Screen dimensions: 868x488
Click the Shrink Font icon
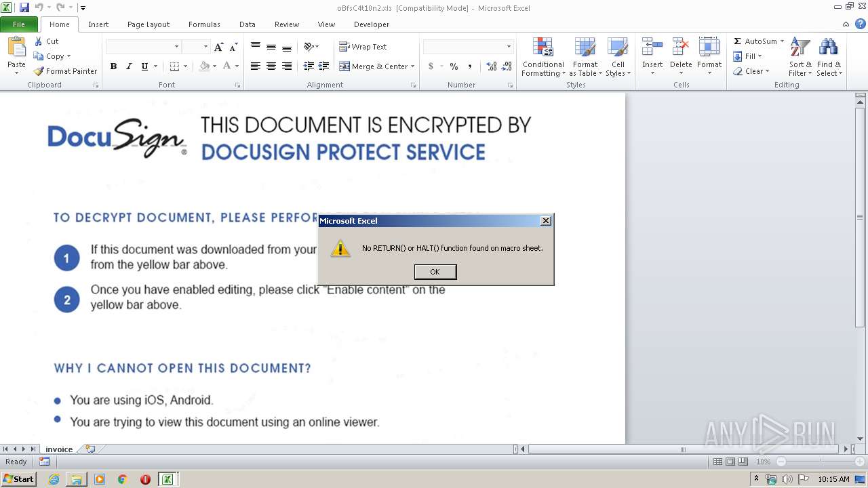pos(233,47)
